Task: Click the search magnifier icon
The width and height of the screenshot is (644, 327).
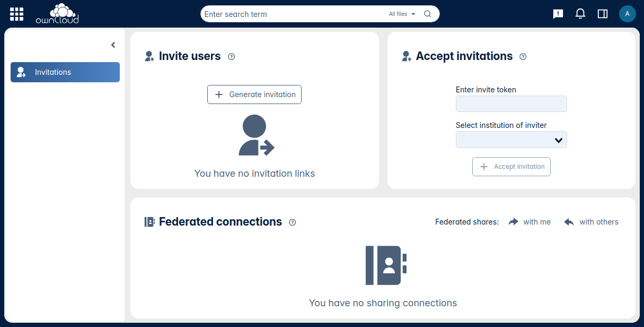Action: (x=427, y=14)
